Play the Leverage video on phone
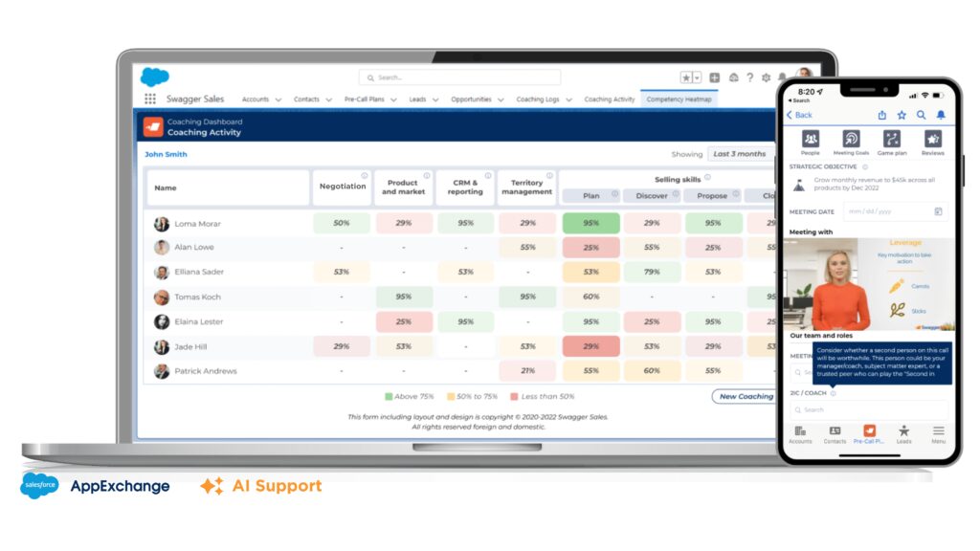980x551 pixels. (869, 284)
